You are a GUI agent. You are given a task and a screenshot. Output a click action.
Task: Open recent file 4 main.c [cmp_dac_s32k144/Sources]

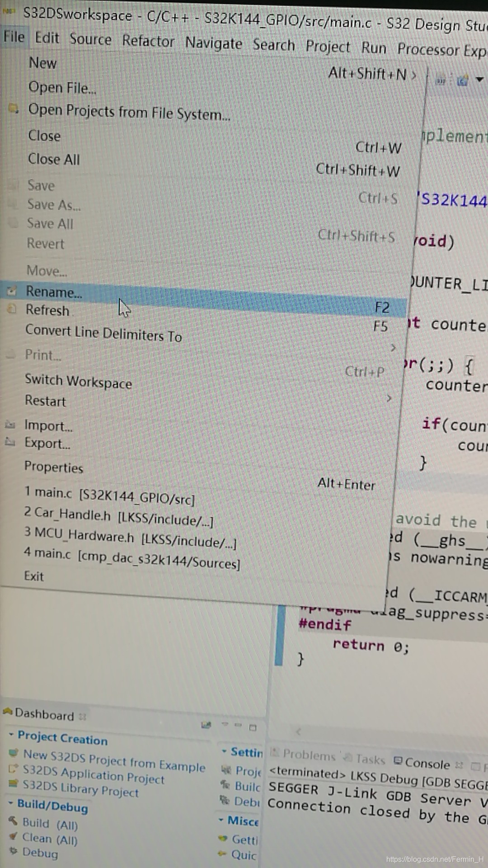coord(132,558)
